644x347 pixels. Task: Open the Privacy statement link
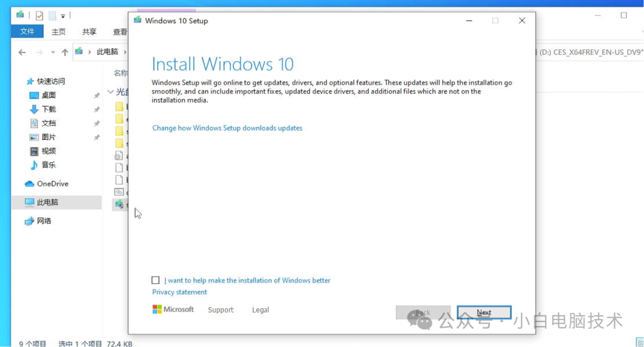tap(179, 292)
